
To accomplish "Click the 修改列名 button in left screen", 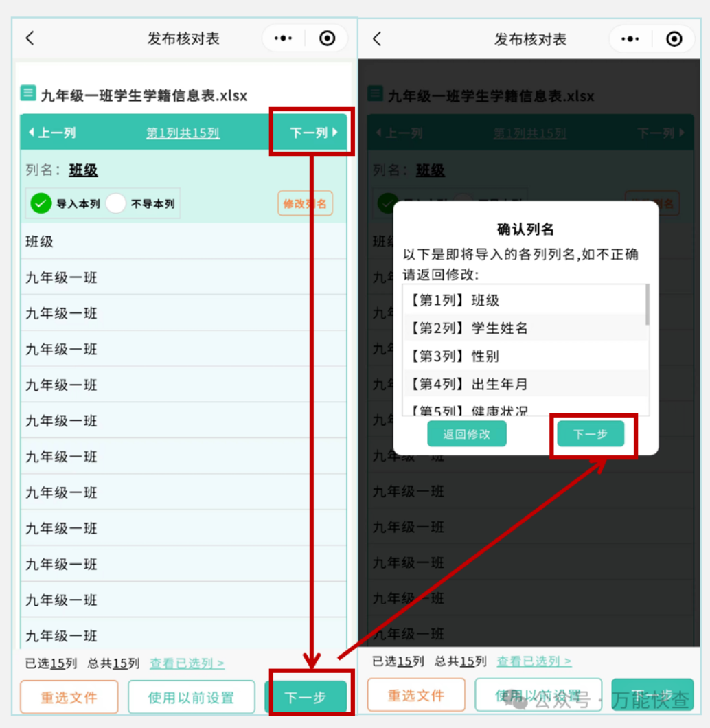I will click(305, 203).
